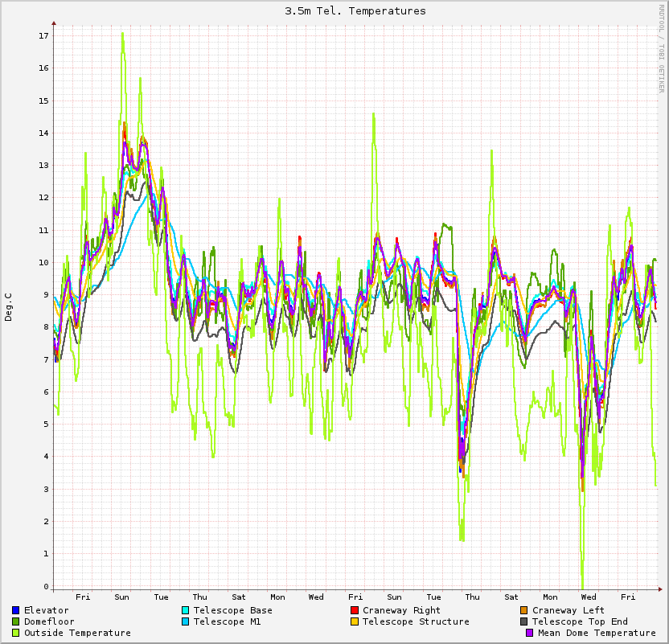Click the gray Telescope Top End swatch

[x=524, y=622]
